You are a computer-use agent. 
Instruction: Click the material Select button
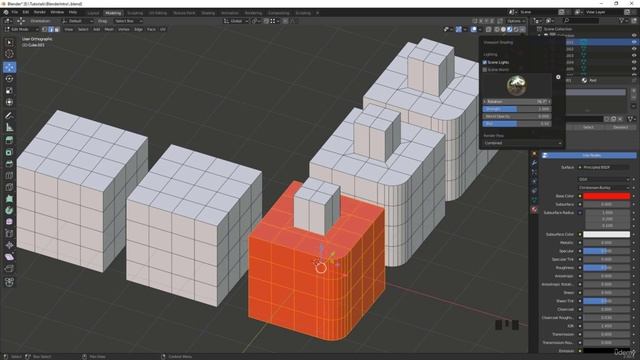tap(588, 127)
